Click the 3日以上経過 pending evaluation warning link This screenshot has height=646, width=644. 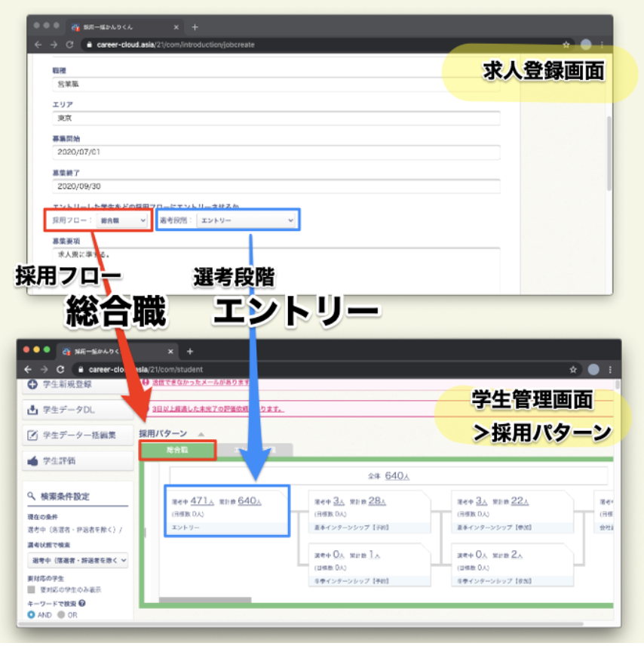click(x=217, y=409)
